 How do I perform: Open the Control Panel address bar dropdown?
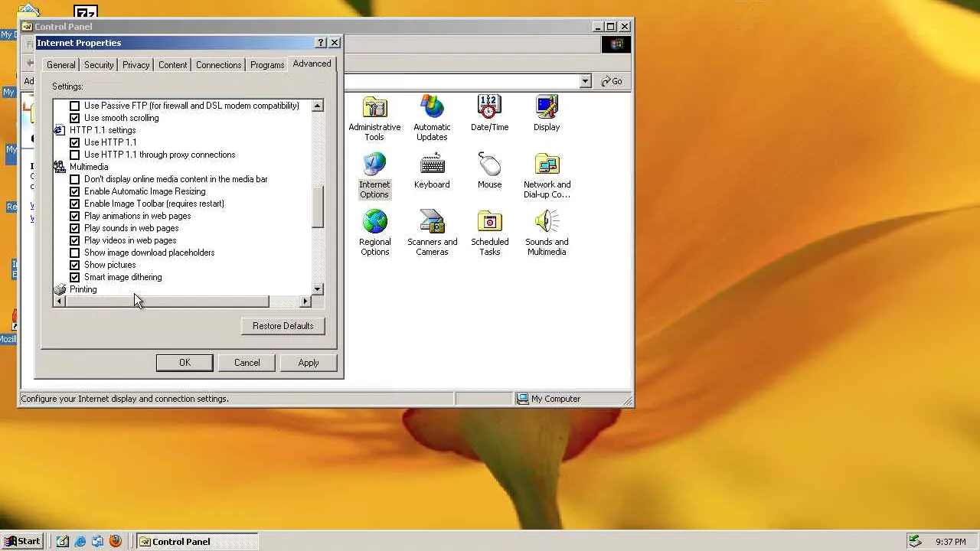[585, 81]
